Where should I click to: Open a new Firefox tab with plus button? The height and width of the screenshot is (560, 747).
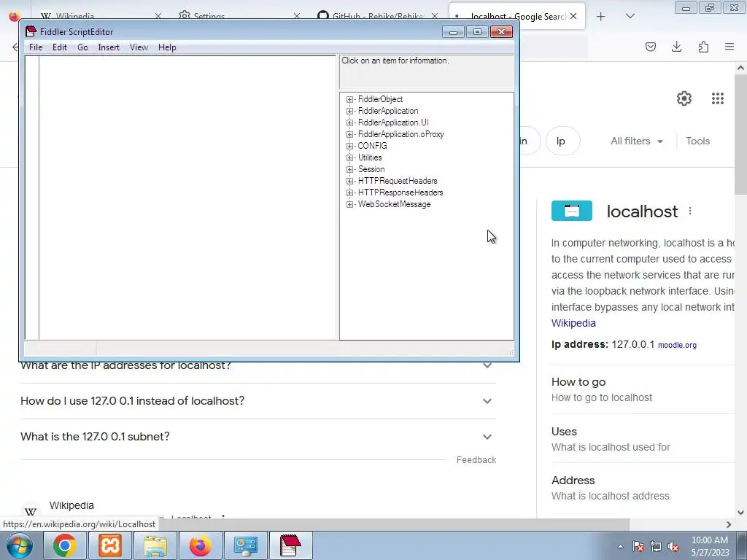click(x=601, y=17)
